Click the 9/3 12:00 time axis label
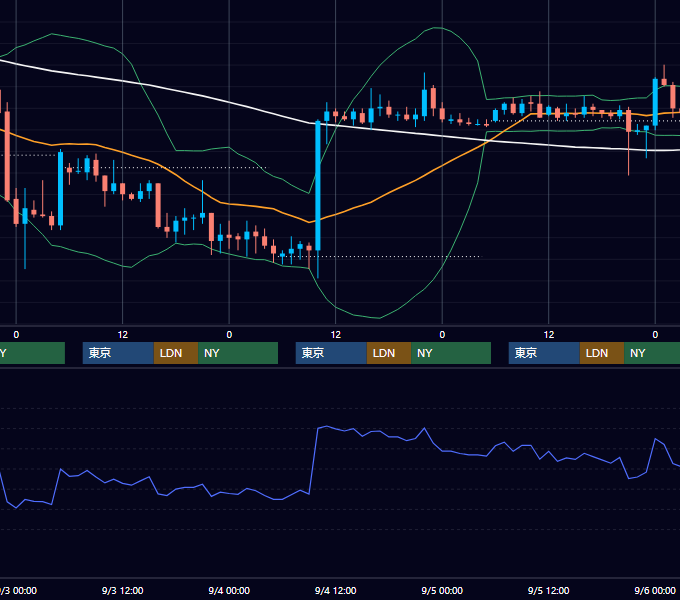 click(122, 590)
